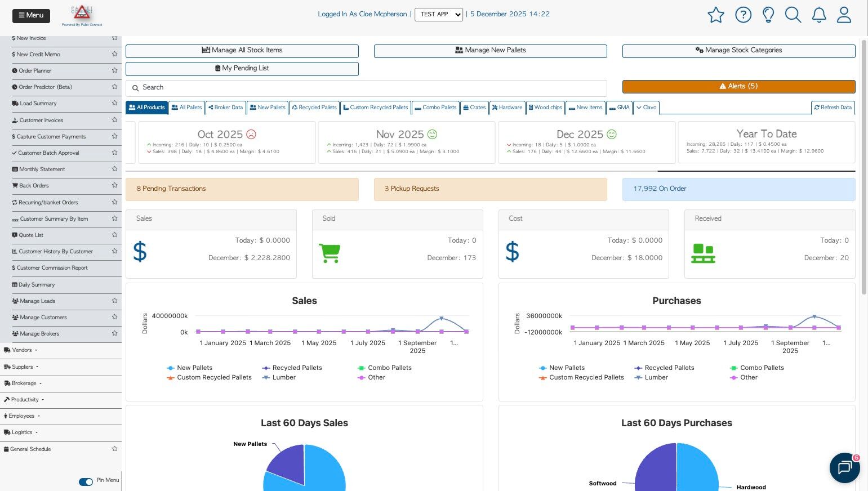Expand the Clavo tab dropdown

[646, 108]
